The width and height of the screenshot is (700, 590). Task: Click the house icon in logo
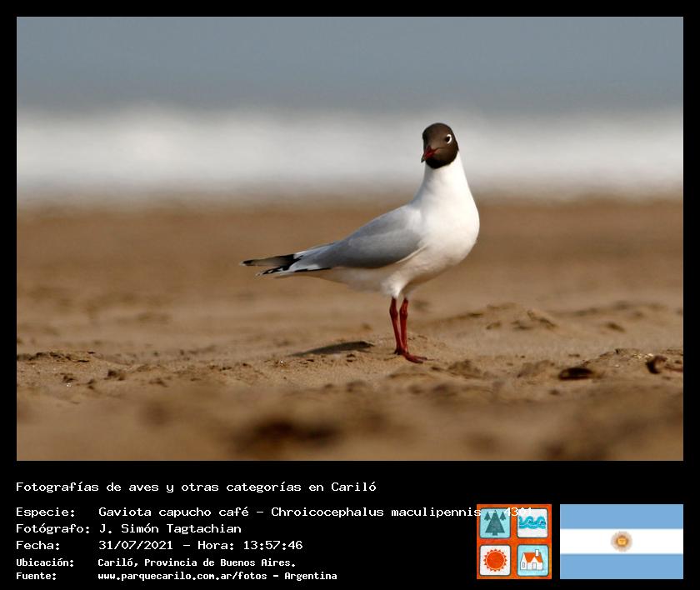coord(532,559)
